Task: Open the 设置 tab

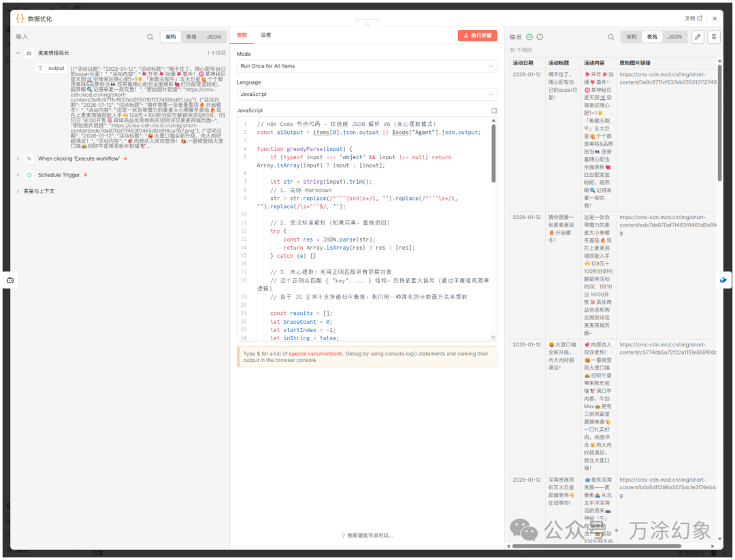Action: [266, 35]
